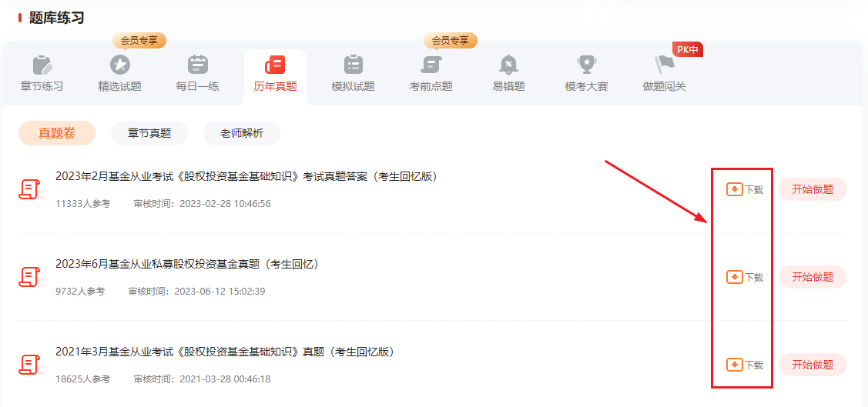Click the 章节练习 clipboard icon

pos(42,65)
